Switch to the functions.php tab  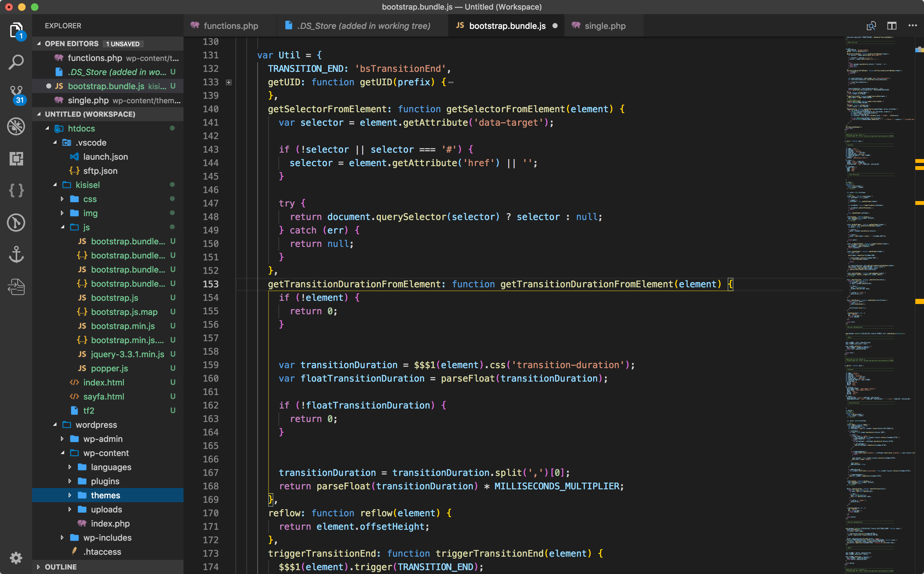(230, 26)
